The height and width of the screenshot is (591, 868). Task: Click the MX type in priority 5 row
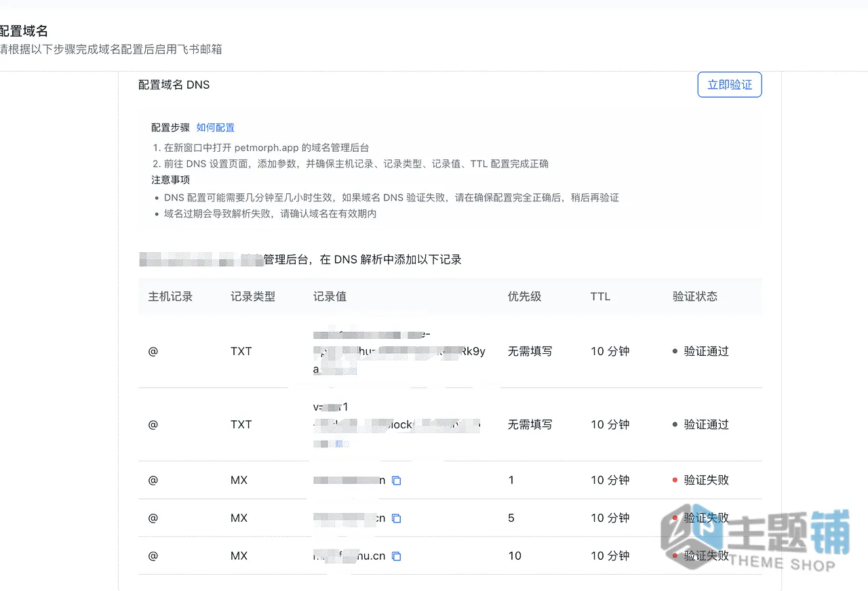(239, 518)
